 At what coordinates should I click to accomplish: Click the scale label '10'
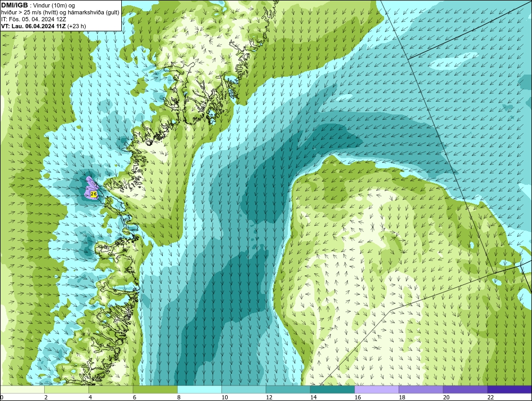coord(225,398)
